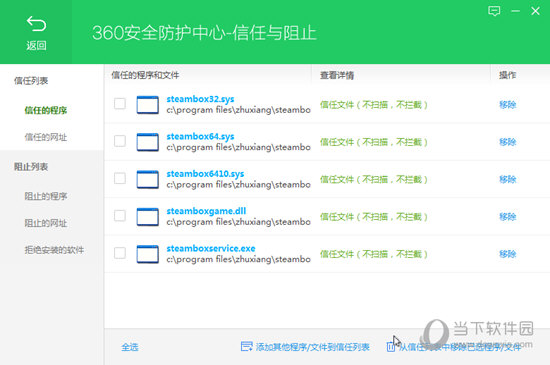Click the 操作 column header
This screenshot has height=365, width=550.
click(508, 75)
